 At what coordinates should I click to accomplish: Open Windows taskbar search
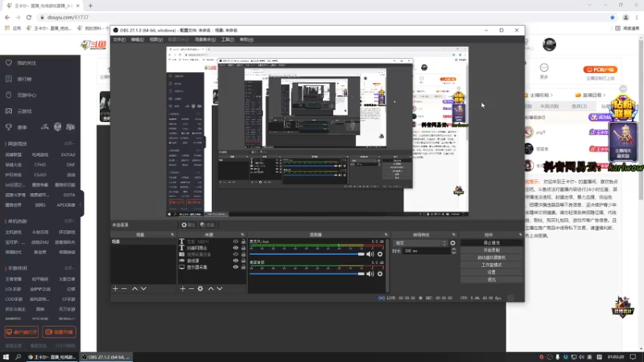tap(18, 357)
